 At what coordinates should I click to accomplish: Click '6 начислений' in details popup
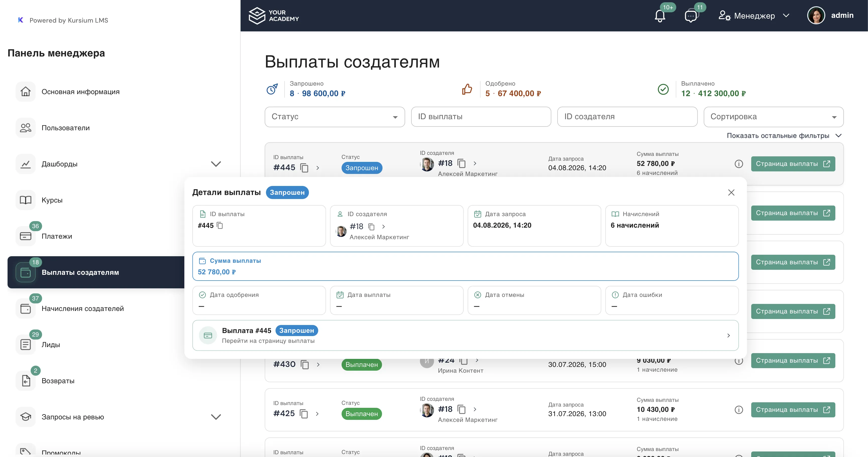point(634,225)
